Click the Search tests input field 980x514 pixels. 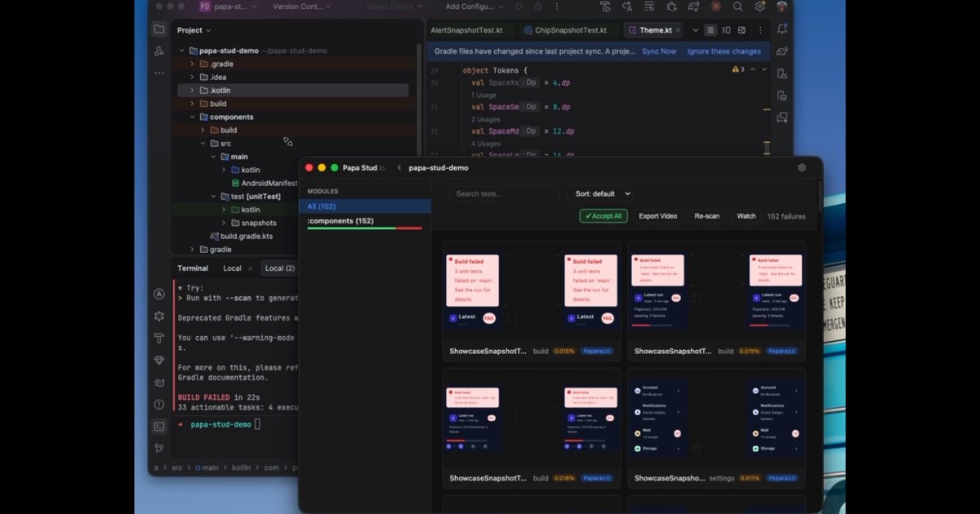click(504, 193)
